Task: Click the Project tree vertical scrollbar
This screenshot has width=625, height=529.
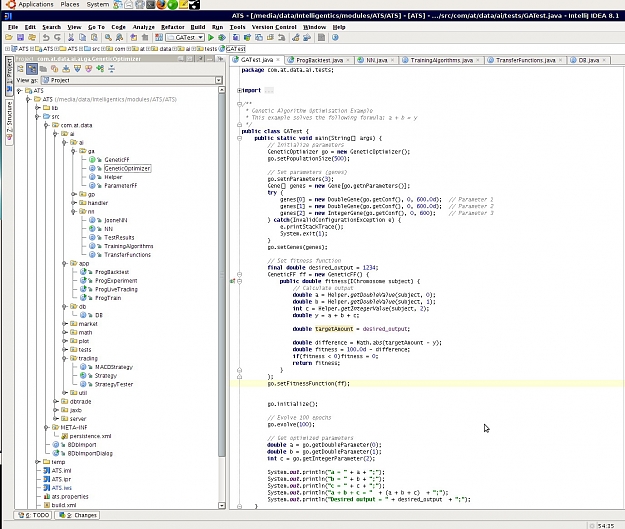Action: tap(222, 275)
